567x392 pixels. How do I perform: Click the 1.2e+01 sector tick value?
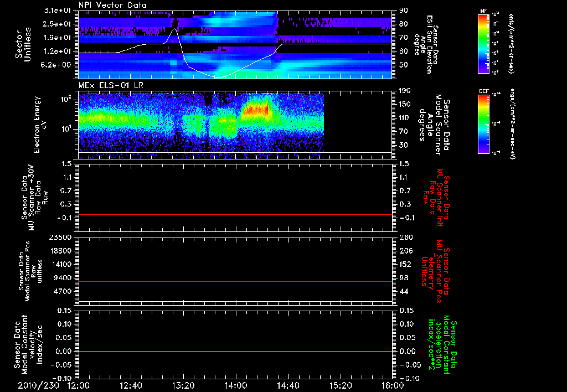coord(58,51)
